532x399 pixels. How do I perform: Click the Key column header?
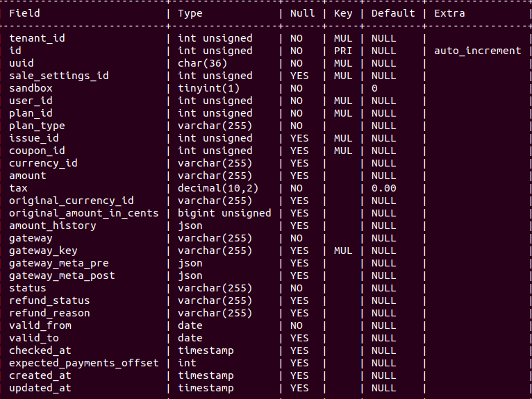click(x=343, y=13)
